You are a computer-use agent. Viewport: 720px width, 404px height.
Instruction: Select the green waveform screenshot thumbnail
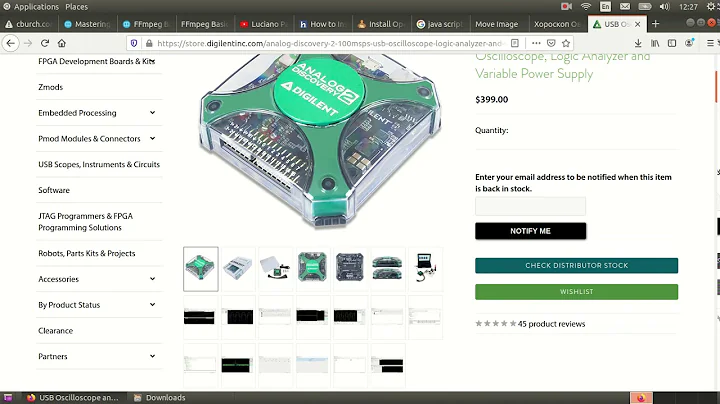coord(237,365)
